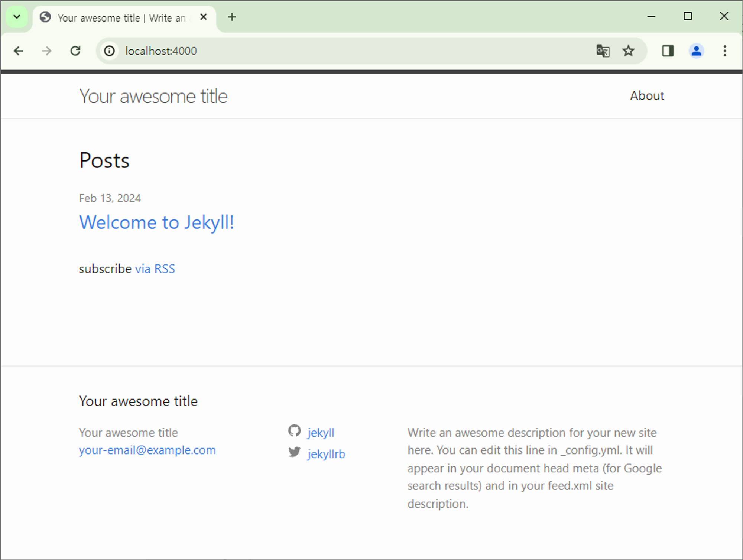
Task: Select the 'Your awesome title' browser tab
Action: (124, 18)
